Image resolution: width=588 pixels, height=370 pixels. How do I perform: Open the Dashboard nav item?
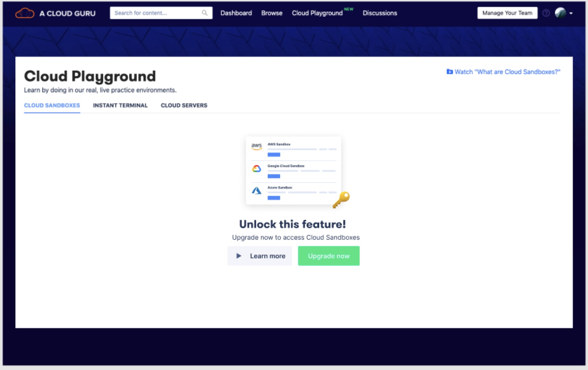coord(236,13)
